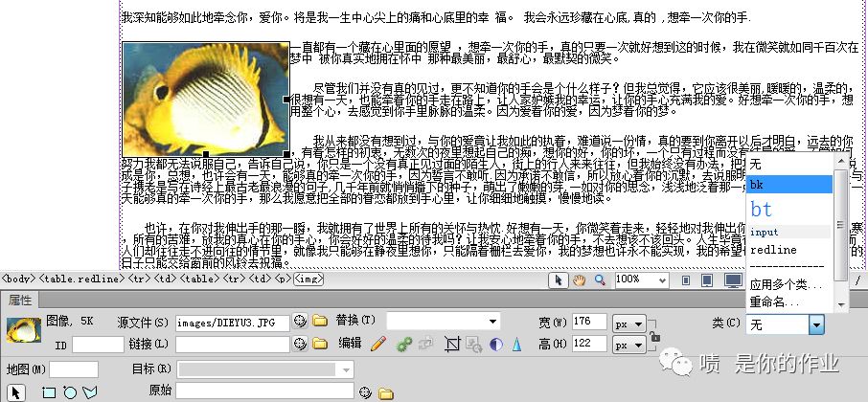Viewport: 868px width, 402px height.
Task: Switch to mobile size window icon
Action: (686, 280)
